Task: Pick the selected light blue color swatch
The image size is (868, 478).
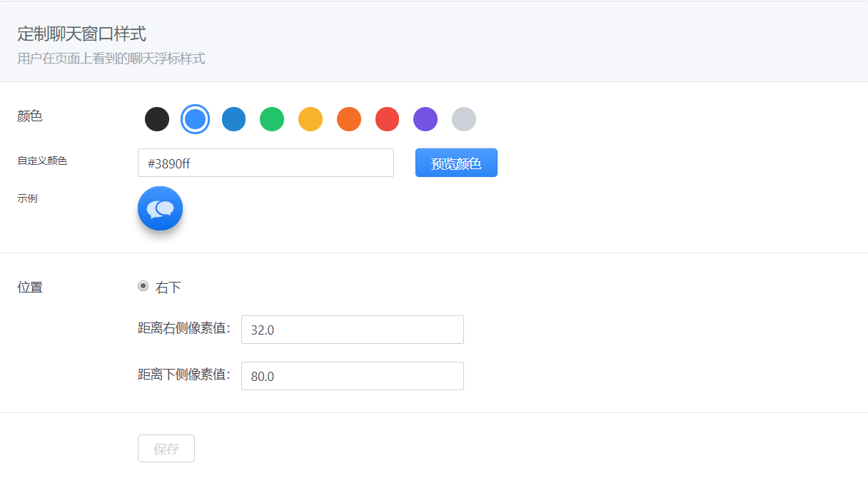Action: (x=195, y=119)
